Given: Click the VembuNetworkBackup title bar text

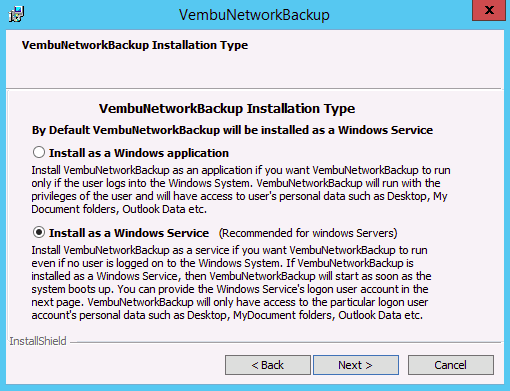Looking at the screenshot, I should tap(254, 15).
